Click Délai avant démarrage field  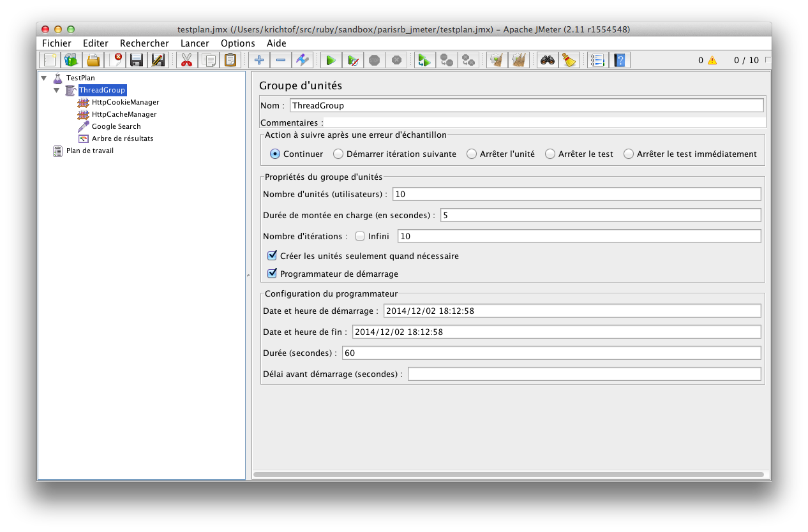(x=585, y=374)
